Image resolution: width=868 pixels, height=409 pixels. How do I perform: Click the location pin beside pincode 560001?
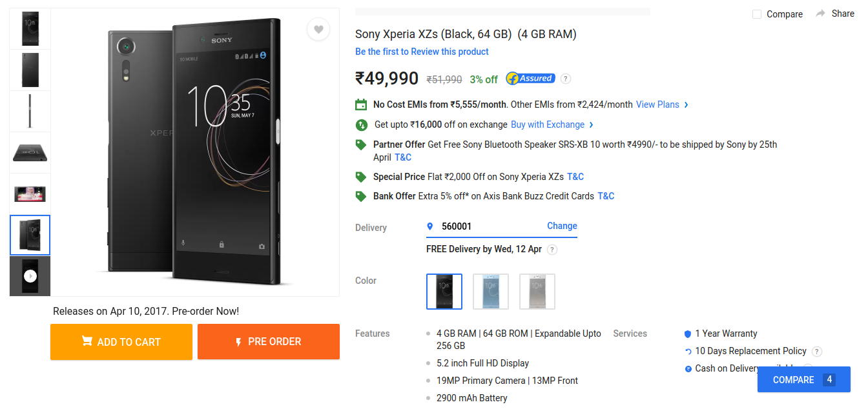pyautogui.click(x=429, y=226)
